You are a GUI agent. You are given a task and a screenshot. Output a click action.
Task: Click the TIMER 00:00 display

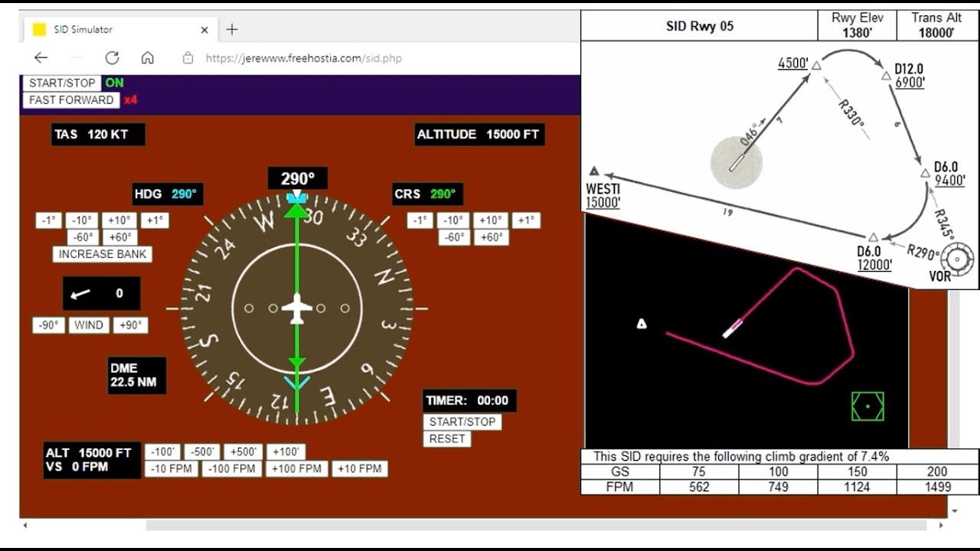tap(469, 400)
